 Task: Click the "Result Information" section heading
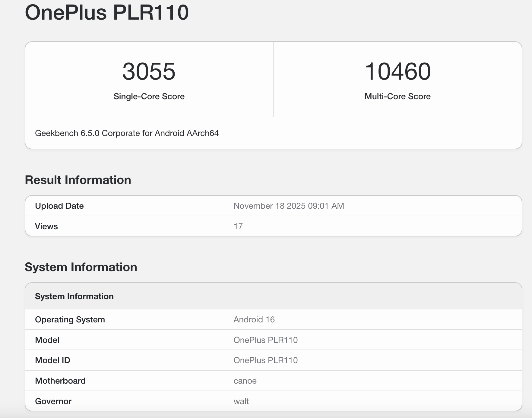tap(78, 180)
